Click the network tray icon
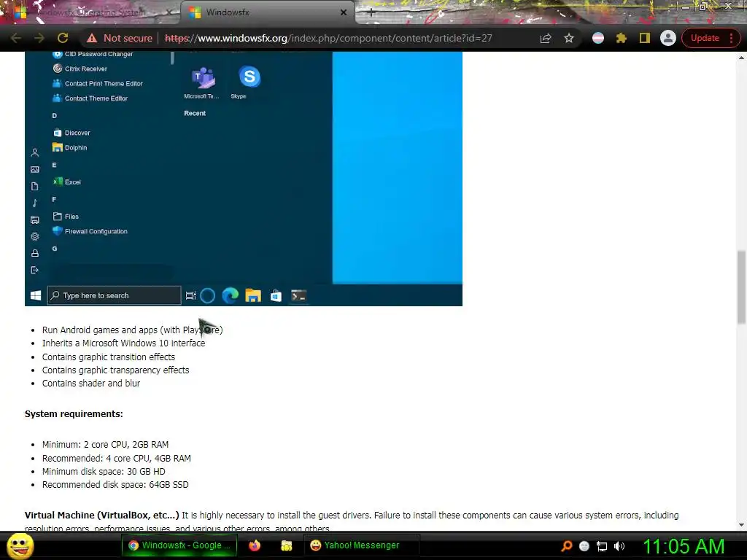This screenshot has height=560, width=747. 602,546
